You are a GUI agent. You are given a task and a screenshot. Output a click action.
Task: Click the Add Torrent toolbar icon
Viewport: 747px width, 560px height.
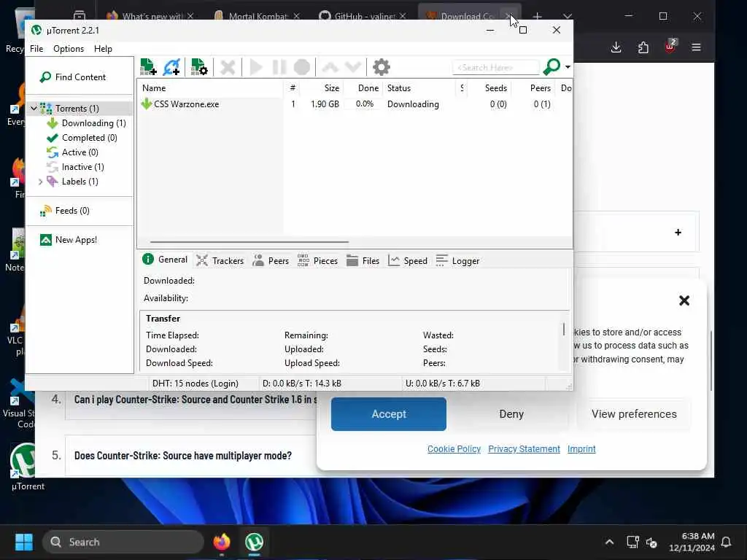tap(148, 67)
